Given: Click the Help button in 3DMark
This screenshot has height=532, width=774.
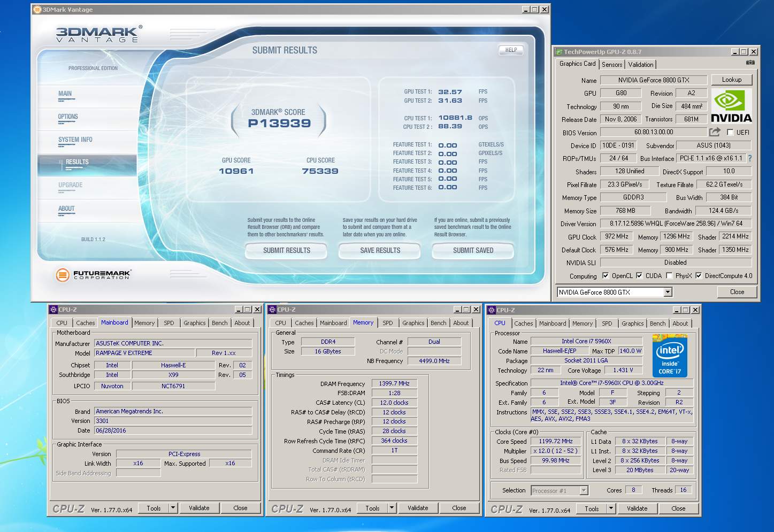Looking at the screenshot, I should 511,50.
